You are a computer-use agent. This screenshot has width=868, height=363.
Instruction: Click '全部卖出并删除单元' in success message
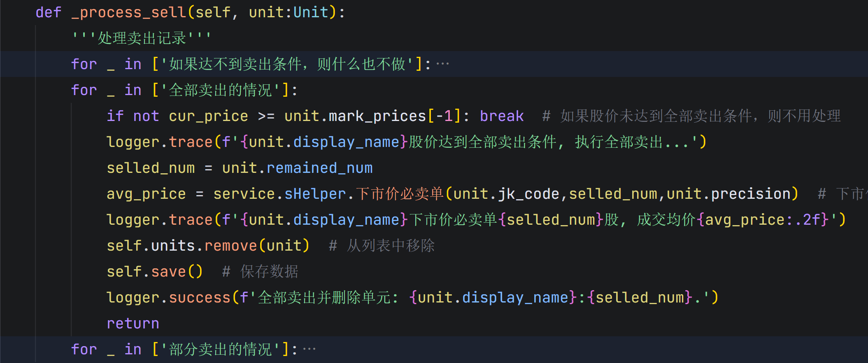(x=324, y=298)
